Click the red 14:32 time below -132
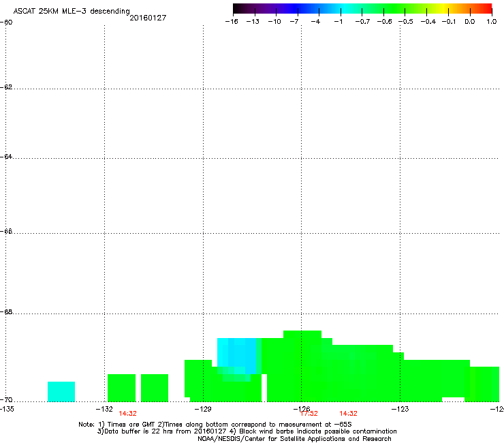504x443 pixels. (x=127, y=414)
